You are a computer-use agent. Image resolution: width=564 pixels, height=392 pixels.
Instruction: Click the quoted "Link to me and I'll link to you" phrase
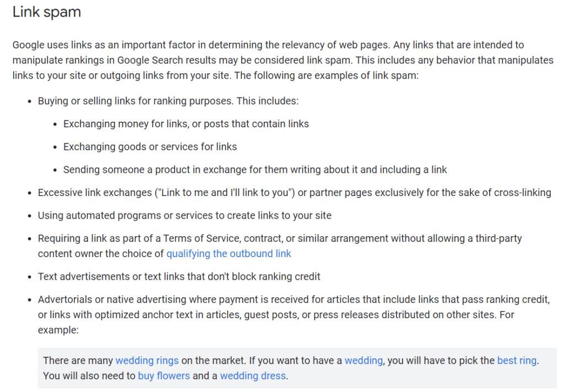[225, 193]
